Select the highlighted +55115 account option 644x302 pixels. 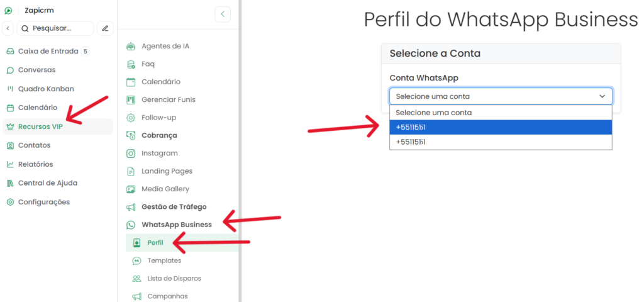pos(501,127)
